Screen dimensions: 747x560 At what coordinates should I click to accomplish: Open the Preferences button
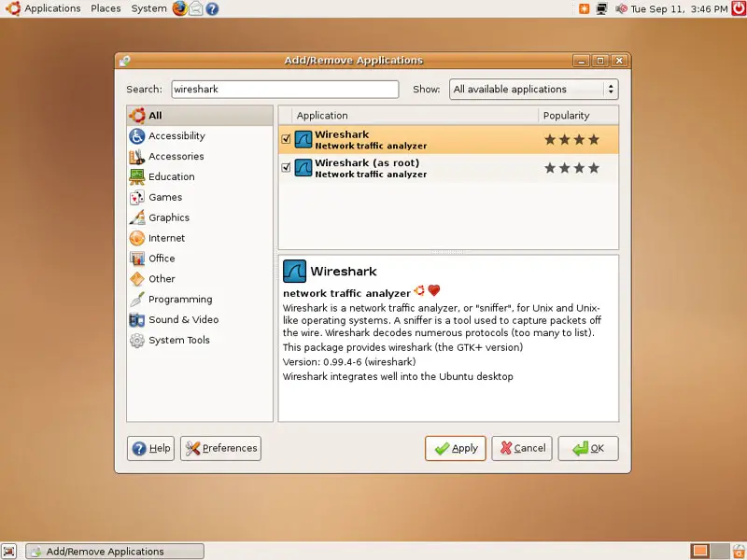tap(220, 449)
